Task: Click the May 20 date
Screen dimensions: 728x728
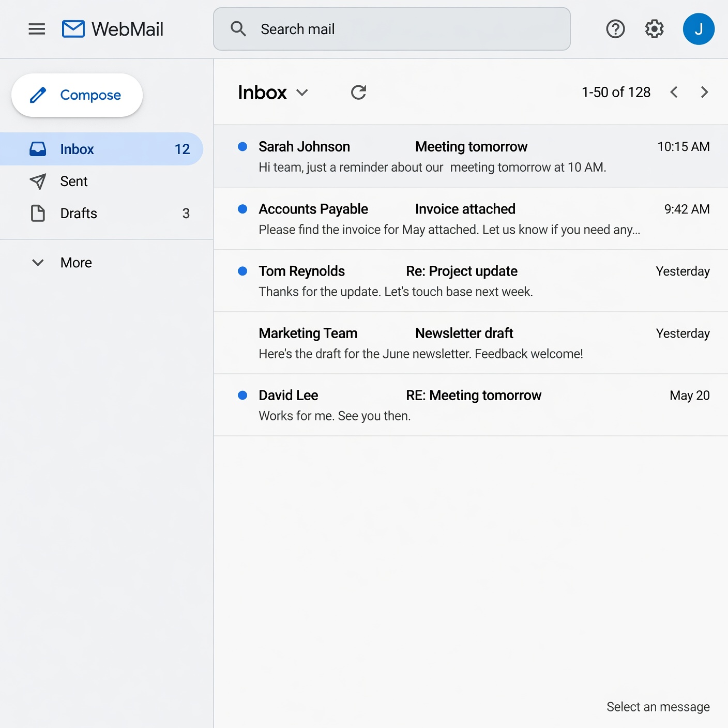Action: click(x=689, y=395)
